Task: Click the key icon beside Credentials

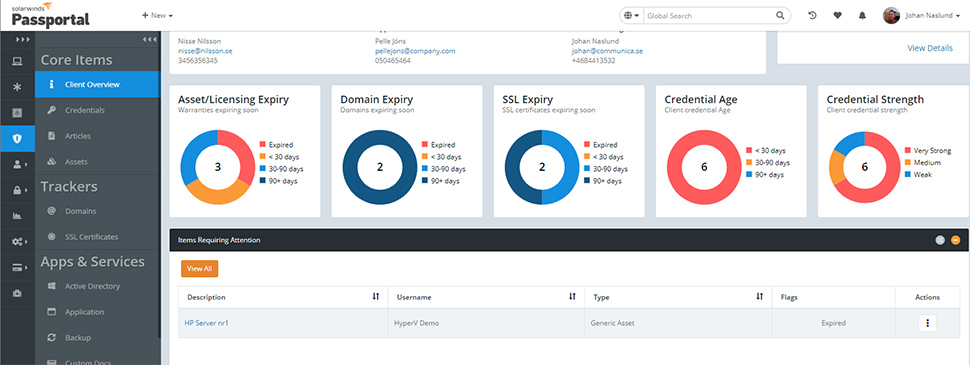Action: 52,110
